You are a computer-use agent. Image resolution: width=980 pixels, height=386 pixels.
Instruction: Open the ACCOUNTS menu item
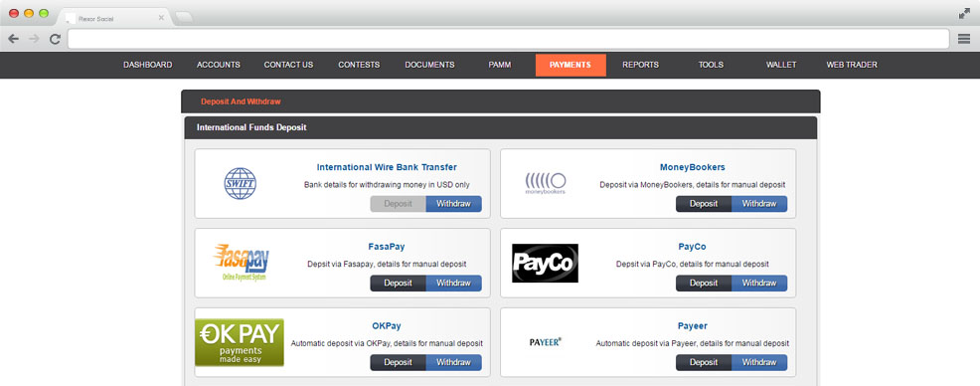click(x=218, y=65)
